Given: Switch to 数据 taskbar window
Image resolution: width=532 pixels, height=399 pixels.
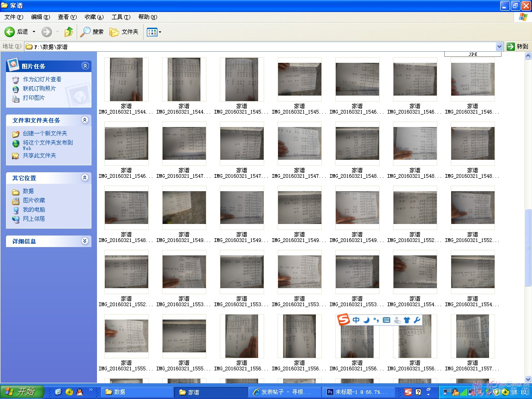Looking at the screenshot, I should click(138, 392).
